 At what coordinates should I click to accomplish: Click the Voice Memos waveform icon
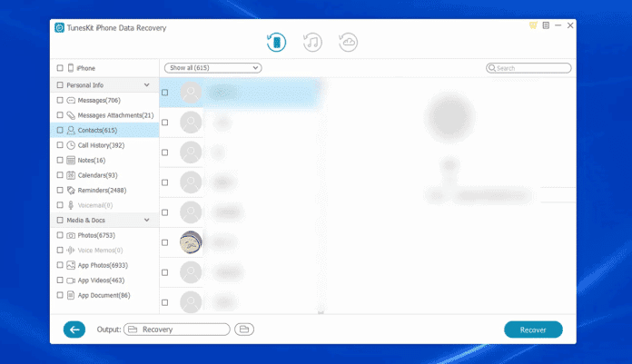pos(71,250)
